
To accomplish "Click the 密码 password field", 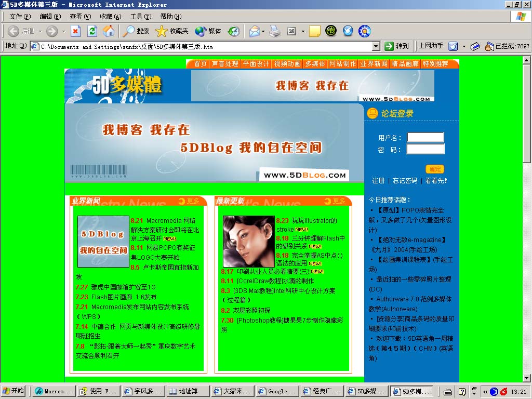I will [425, 149].
